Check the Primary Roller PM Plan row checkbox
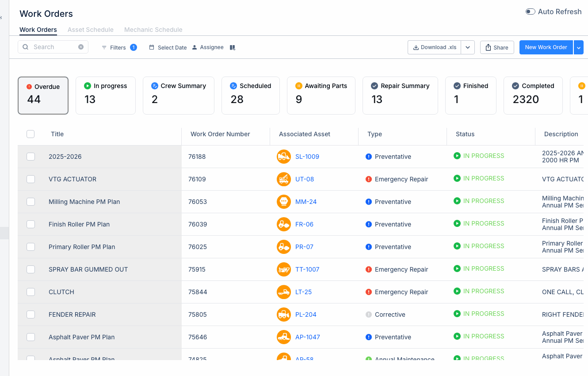 click(x=31, y=247)
